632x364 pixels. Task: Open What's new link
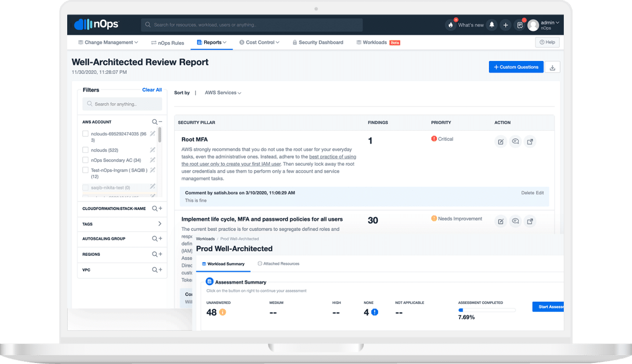[471, 25]
